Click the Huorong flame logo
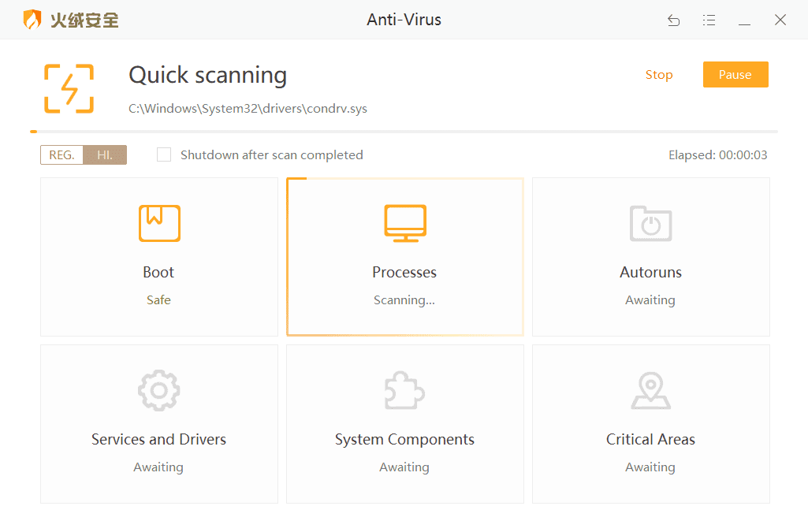 tap(32, 20)
